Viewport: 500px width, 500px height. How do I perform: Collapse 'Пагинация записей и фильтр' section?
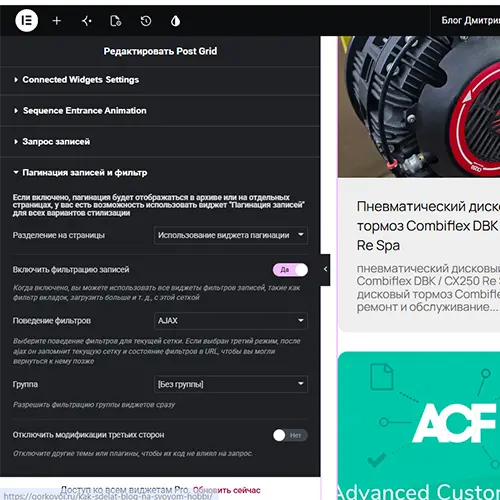[160, 173]
